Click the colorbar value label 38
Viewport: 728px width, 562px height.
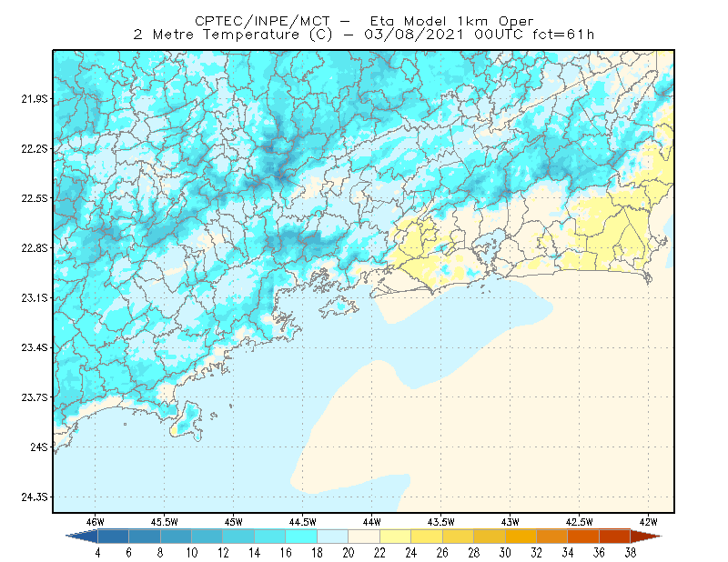click(630, 553)
